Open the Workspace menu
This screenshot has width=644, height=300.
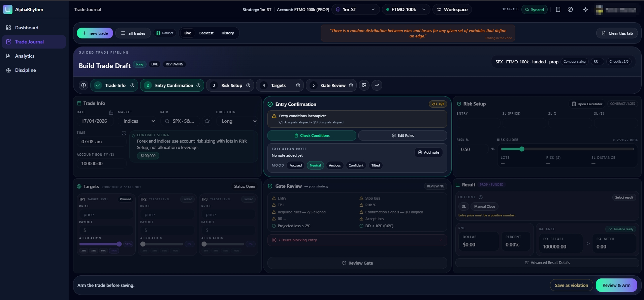452,9
